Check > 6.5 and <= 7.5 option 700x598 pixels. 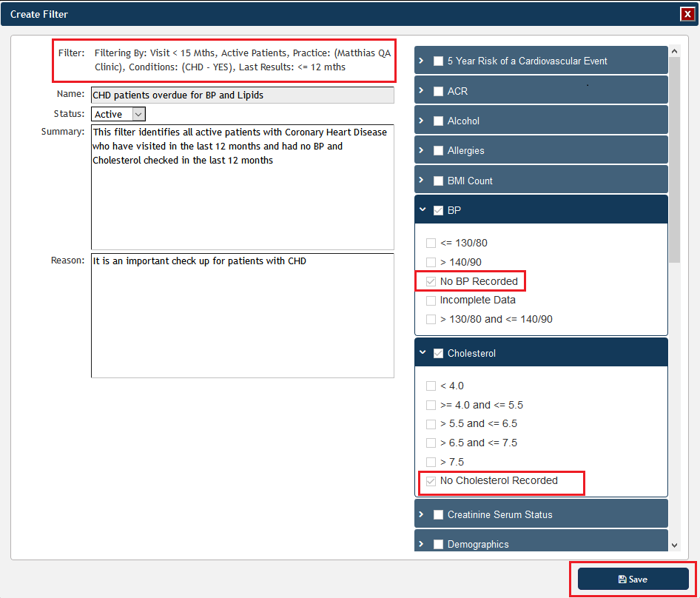[x=431, y=443]
